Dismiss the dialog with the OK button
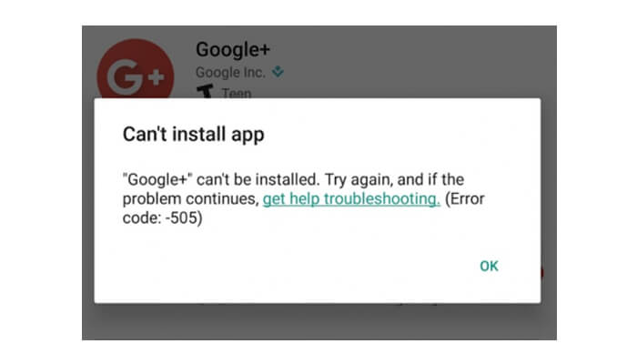The height and width of the screenshot is (364, 637). pos(489,266)
